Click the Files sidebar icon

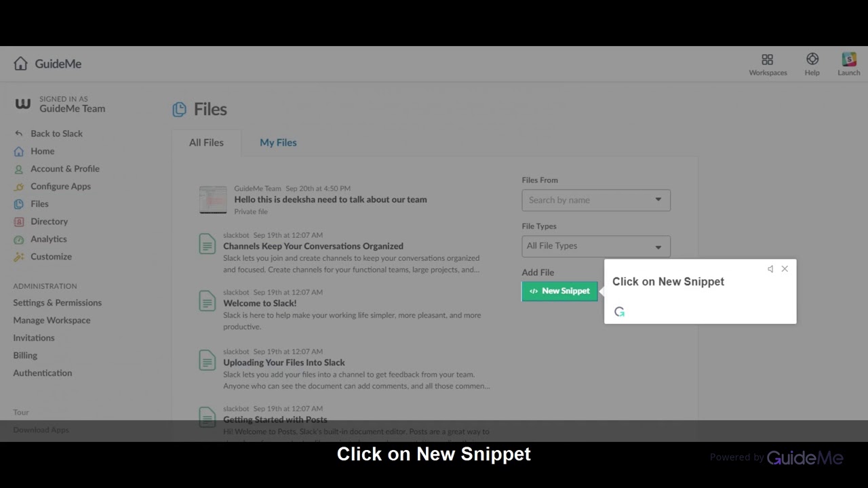click(x=18, y=204)
